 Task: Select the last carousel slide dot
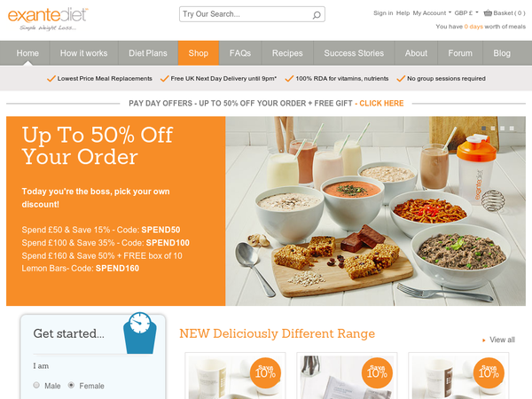(512, 129)
